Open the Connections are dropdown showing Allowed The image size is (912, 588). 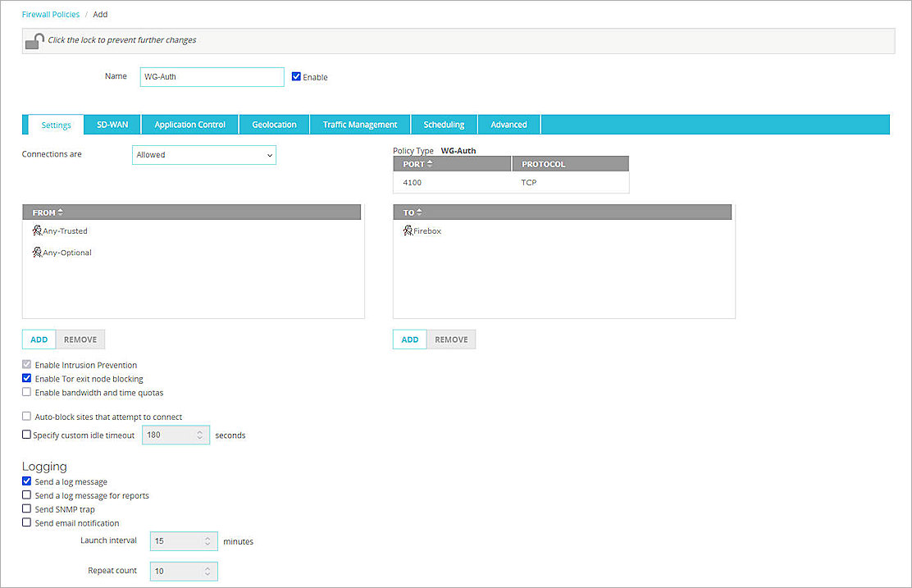[x=203, y=154]
